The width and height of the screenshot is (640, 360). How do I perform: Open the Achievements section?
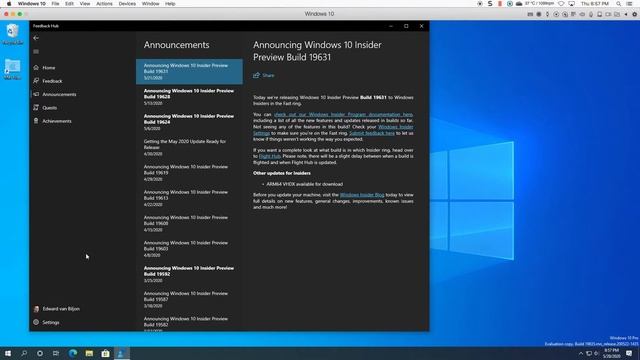pos(57,121)
